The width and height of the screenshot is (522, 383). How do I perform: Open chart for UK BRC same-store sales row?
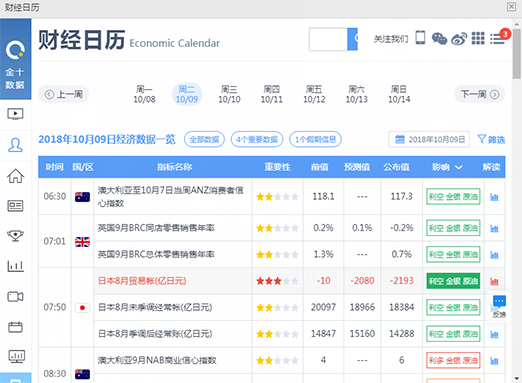494,228
